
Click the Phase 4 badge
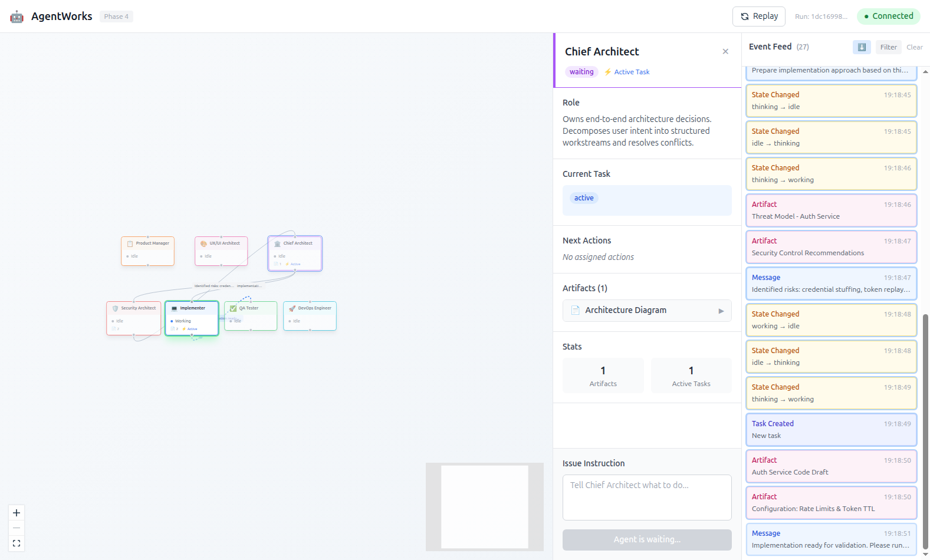tap(116, 17)
